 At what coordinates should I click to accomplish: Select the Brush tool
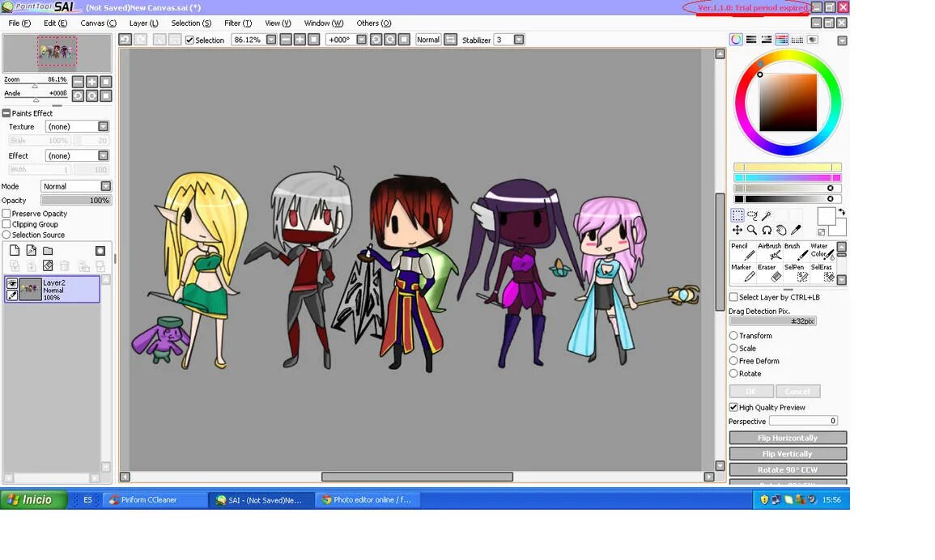click(795, 252)
